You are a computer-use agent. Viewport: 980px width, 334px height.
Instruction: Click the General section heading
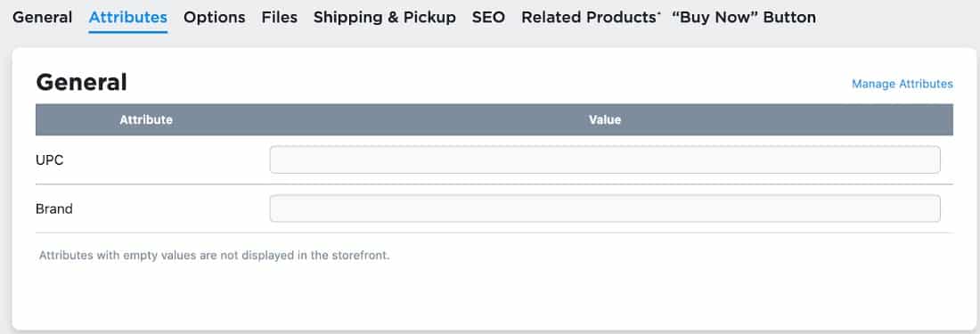[x=81, y=82]
